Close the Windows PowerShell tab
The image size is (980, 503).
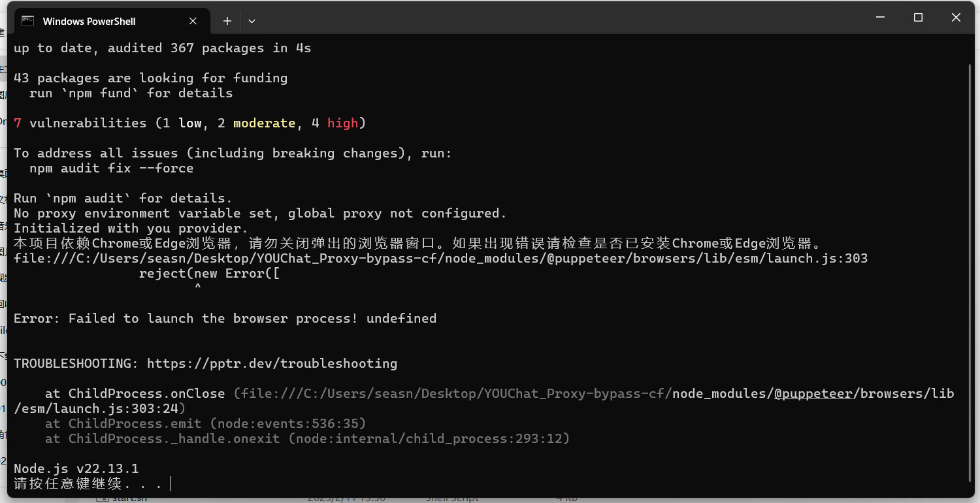point(193,21)
